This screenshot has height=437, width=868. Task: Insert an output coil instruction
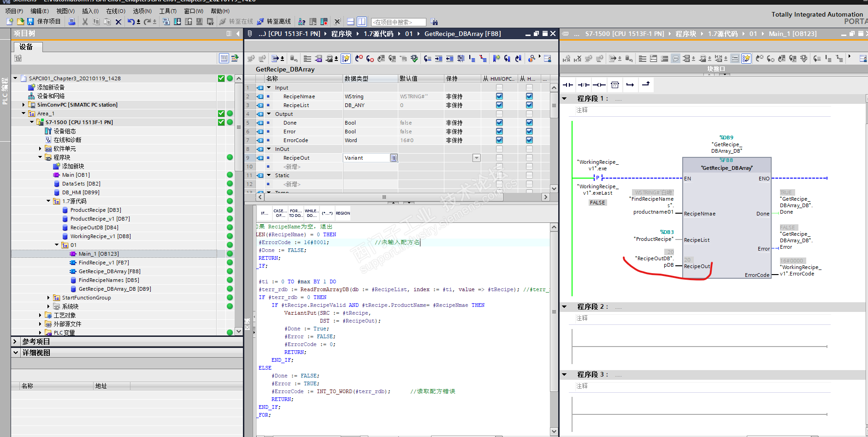point(599,84)
